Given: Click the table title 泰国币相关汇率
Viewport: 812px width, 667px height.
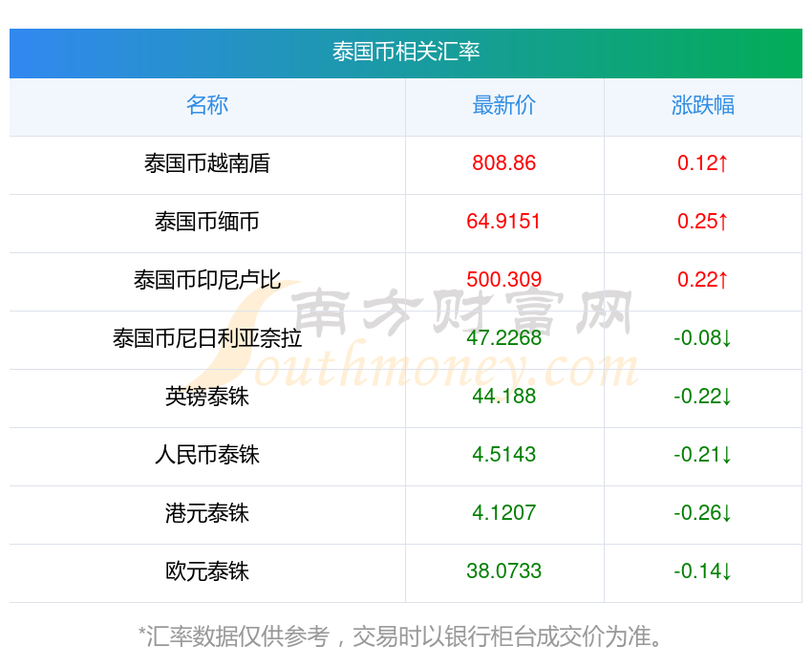Looking at the screenshot, I should click(x=406, y=52).
